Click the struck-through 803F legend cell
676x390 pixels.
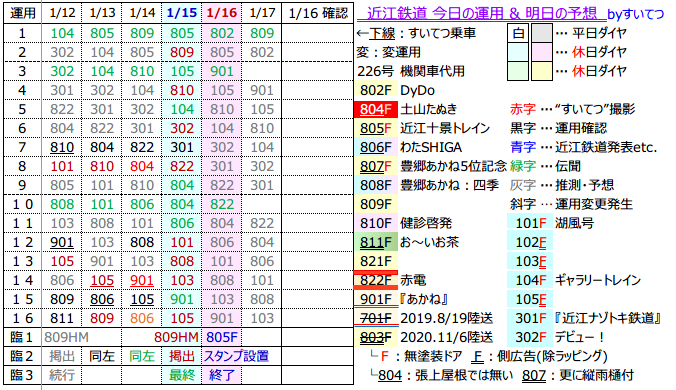(x=376, y=337)
